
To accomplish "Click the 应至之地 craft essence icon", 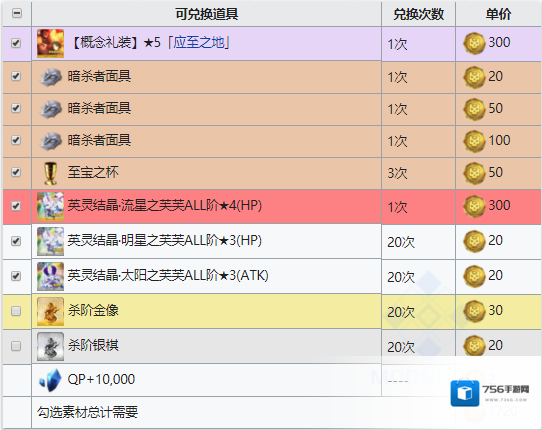I will click(50, 44).
